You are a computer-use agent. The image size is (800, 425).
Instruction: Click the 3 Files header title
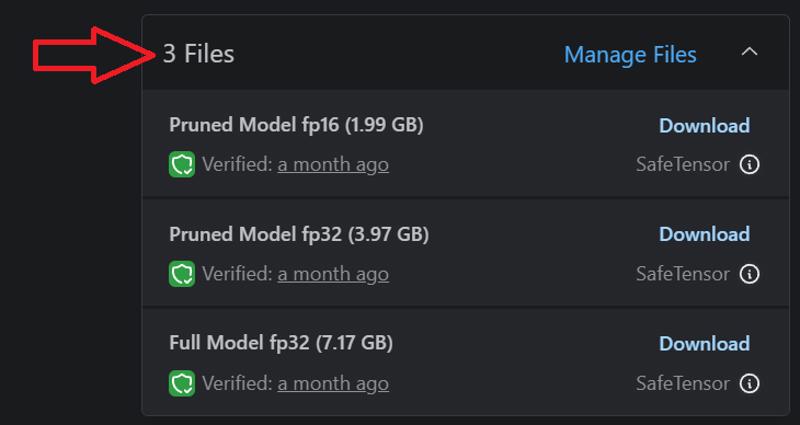click(198, 54)
